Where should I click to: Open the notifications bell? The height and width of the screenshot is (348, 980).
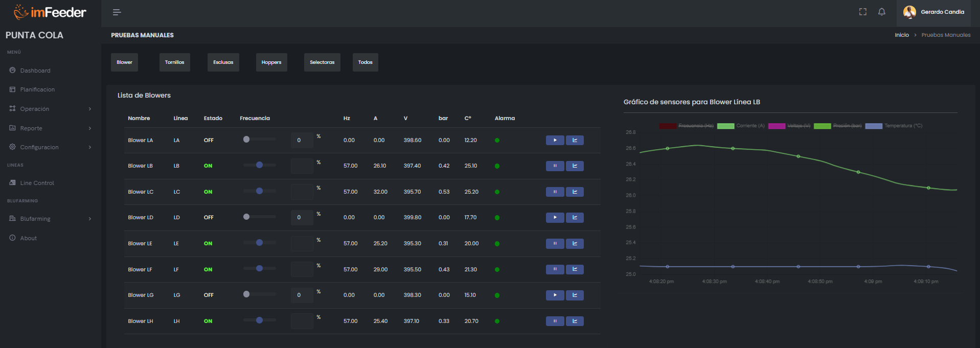pyautogui.click(x=882, y=12)
